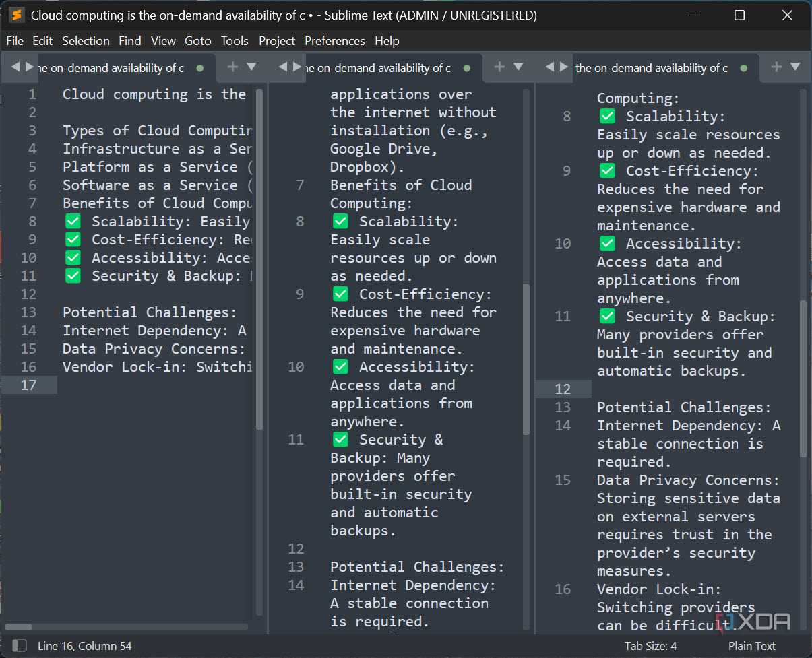
Task: Click unsaved dot on middle pane tab
Action: [468, 68]
